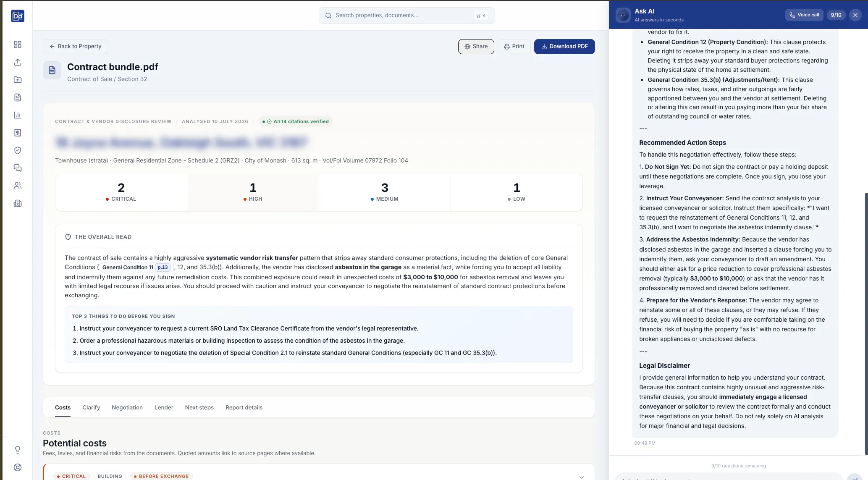This screenshot has height=480, width=868.
Task: Click the p.13 citation link
Action: click(x=163, y=268)
